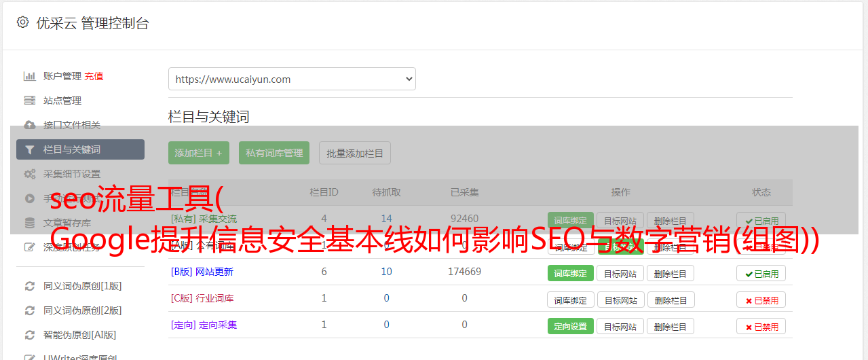Click the 操作 column header

tap(620, 192)
